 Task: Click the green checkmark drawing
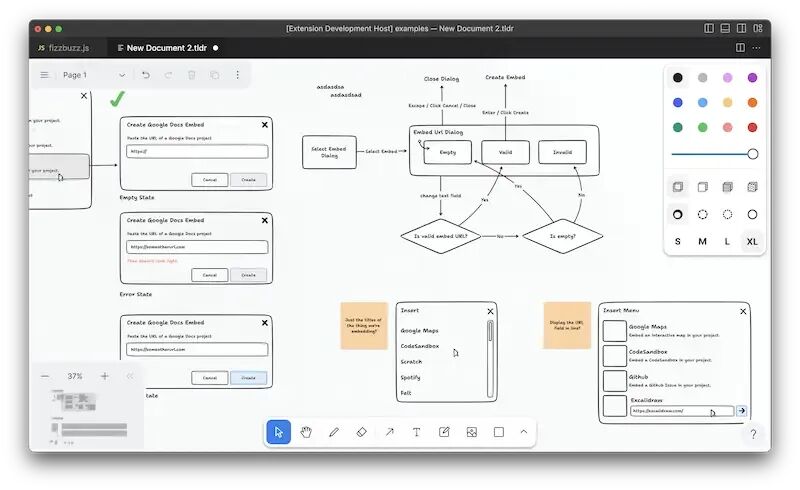point(117,99)
